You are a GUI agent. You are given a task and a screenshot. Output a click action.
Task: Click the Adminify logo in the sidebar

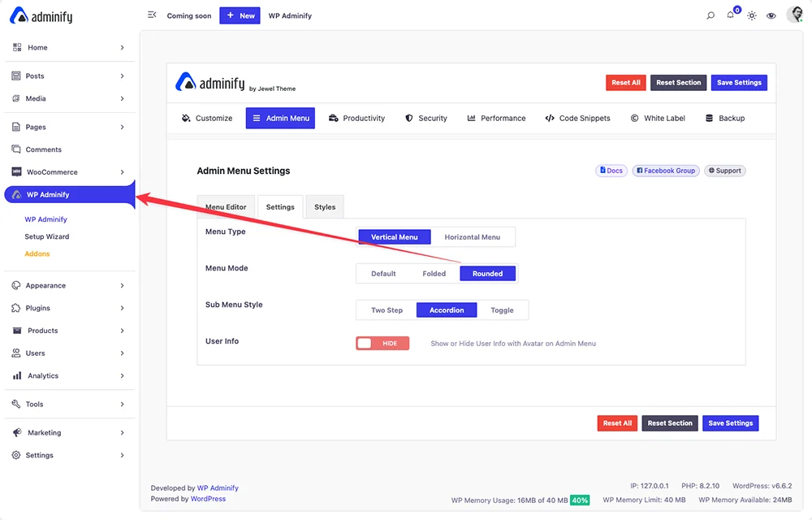(41, 16)
